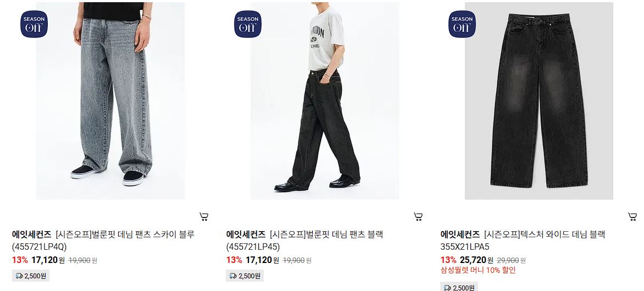This screenshot has height=291, width=644.
Task: Click Season Off badge on gray jeans
Action: [x=34, y=24]
